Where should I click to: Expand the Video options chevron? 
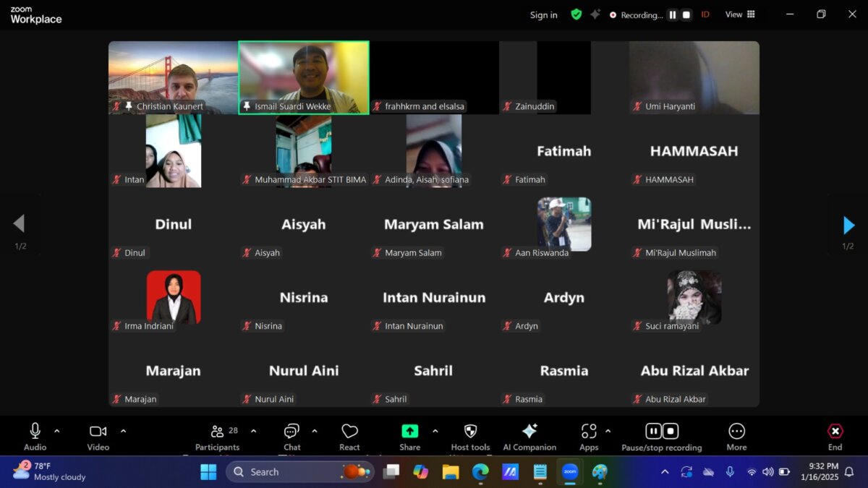point(123,431)
